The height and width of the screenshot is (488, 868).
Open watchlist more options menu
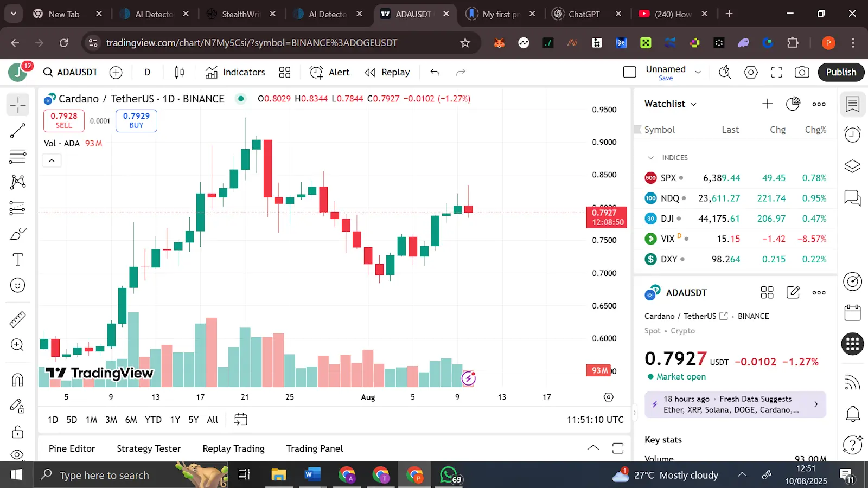(819, 104)
